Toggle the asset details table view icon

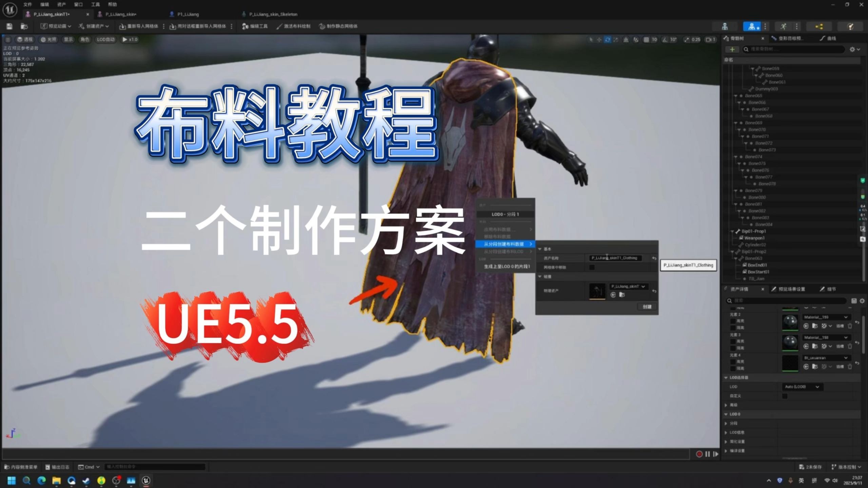click(854, 301)
